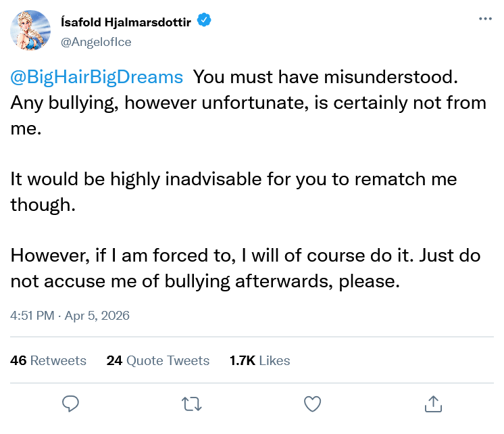Open the share tweet icon
Screen dimensions: 504x434
(432, 404)
